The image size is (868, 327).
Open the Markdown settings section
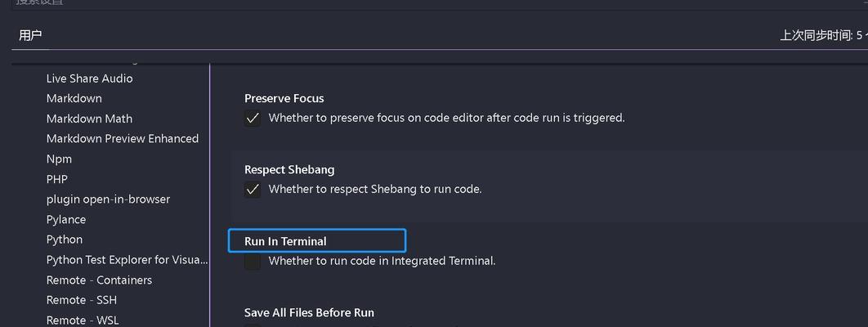pos(74,98)
